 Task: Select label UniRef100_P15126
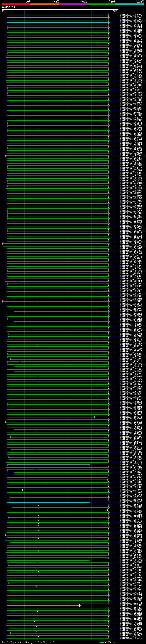click(x=131, y=47)
